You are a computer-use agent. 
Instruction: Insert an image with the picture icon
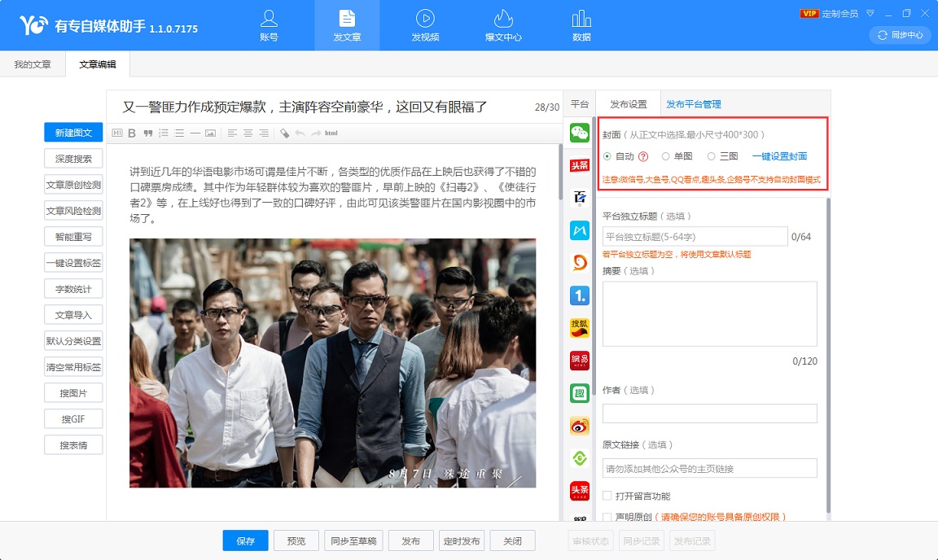click(x=211, y=133)
